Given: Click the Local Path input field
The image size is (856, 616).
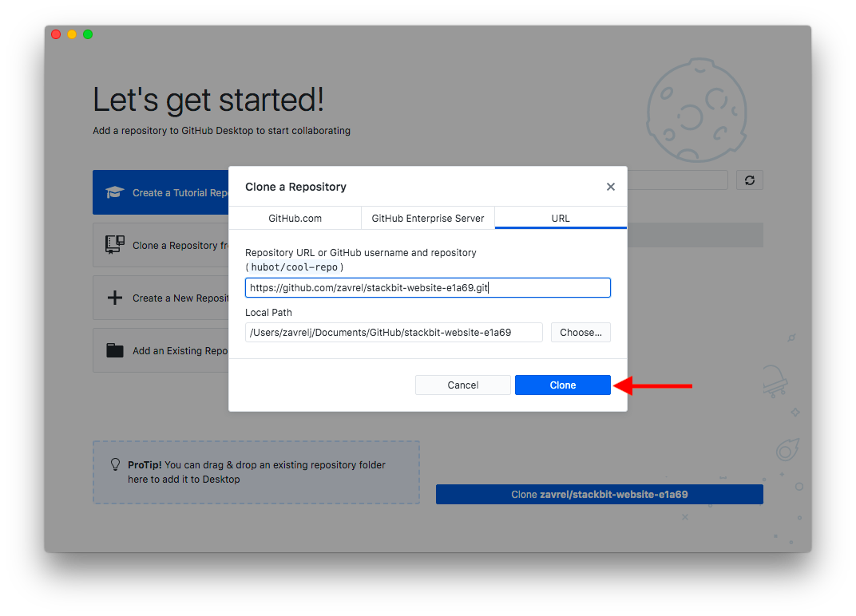Looking at the screenshot, I should (394, 332).
